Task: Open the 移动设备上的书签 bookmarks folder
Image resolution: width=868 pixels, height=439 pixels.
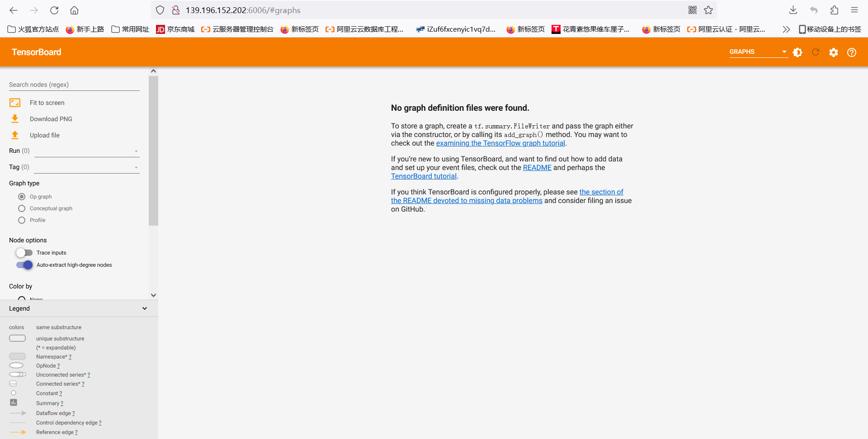Action: (830, 29)
